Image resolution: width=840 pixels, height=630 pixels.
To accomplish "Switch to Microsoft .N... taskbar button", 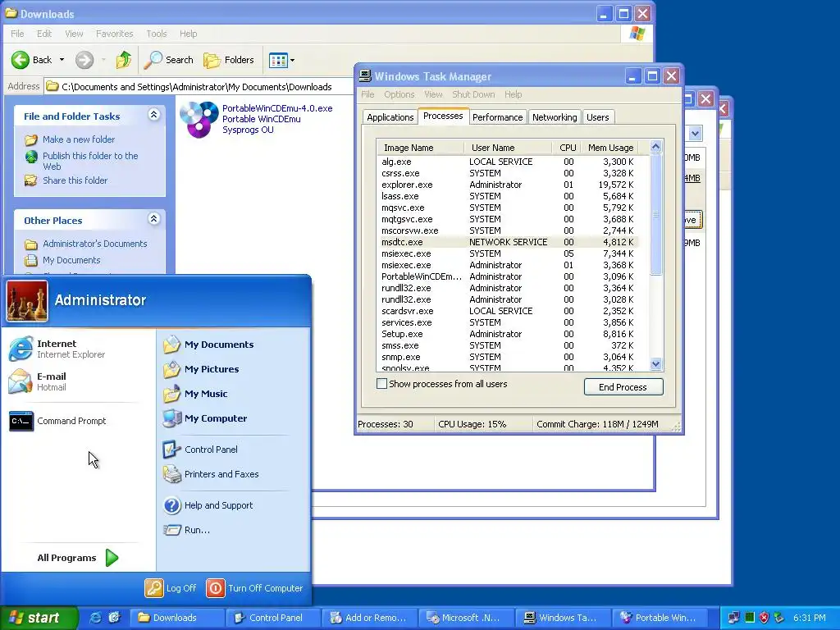I will click(x=464, y=618).
